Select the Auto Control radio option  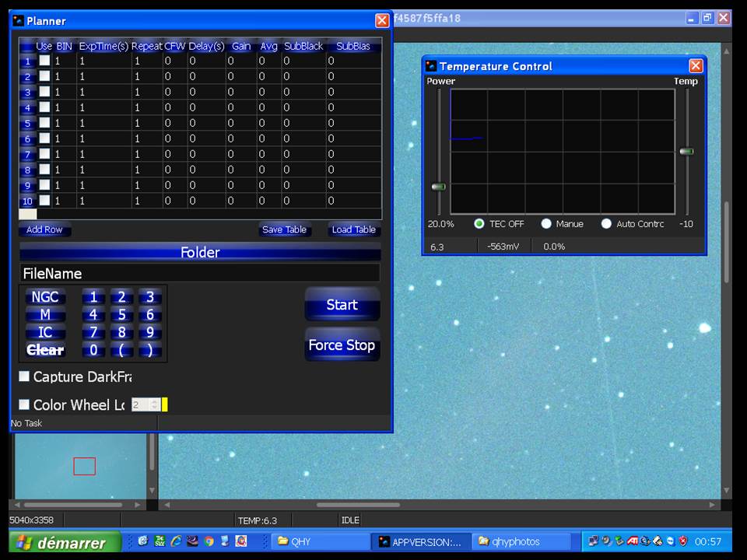click(x=606, y=224)
